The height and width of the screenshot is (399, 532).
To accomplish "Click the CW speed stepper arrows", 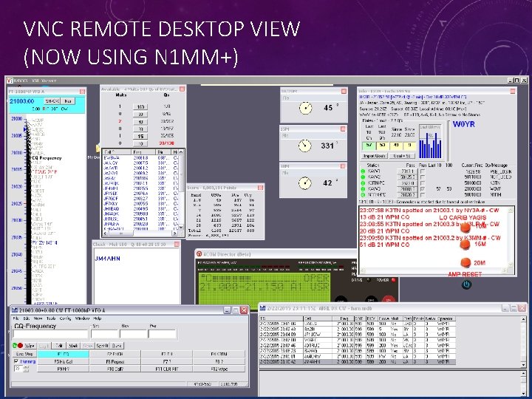I will coord(27,369).
